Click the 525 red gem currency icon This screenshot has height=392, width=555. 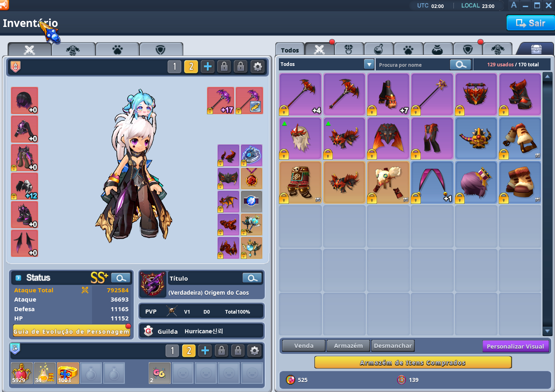tap(290, 380)
